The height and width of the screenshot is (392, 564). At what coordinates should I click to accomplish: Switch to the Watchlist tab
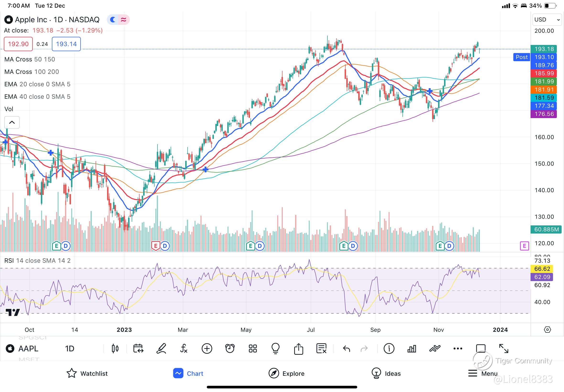coord(87,374)
